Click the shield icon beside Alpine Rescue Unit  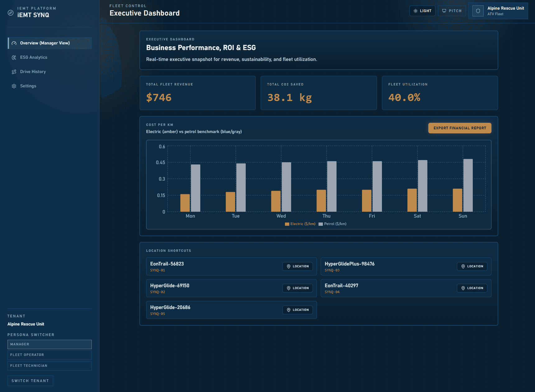pos(478,11)
